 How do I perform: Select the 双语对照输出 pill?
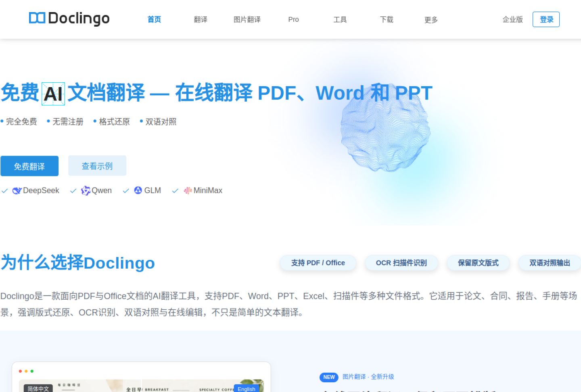point(550,263)
